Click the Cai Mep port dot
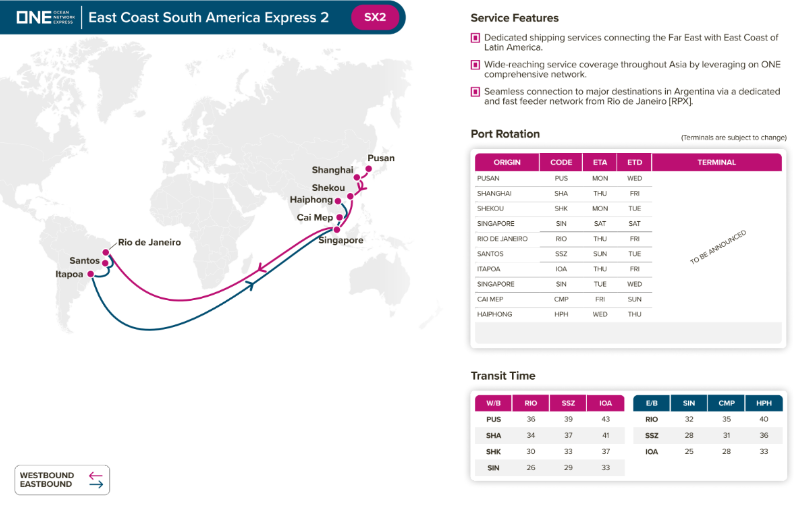Image resolution: width=803 pixels, height=505 pixels. [x=340, y=216]
